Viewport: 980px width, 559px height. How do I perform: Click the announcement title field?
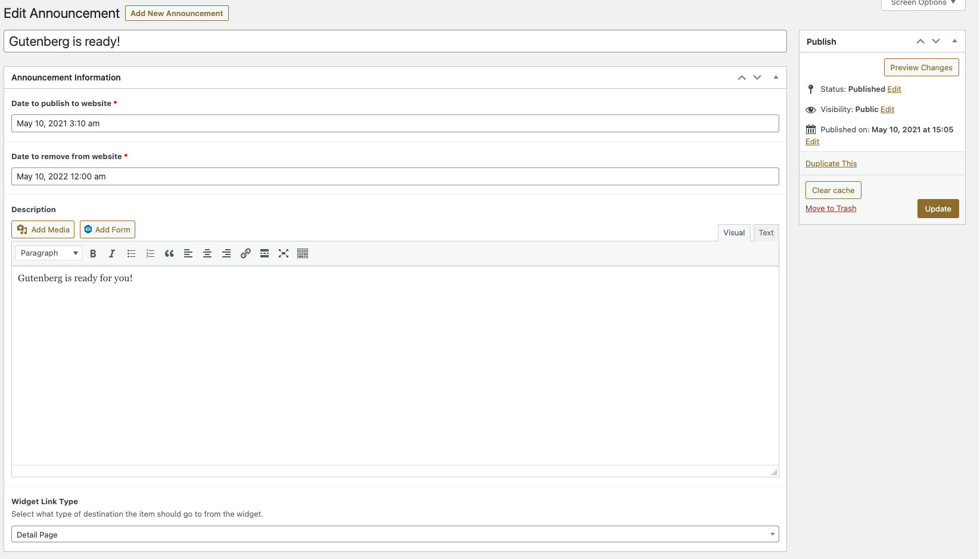(395, 41)
